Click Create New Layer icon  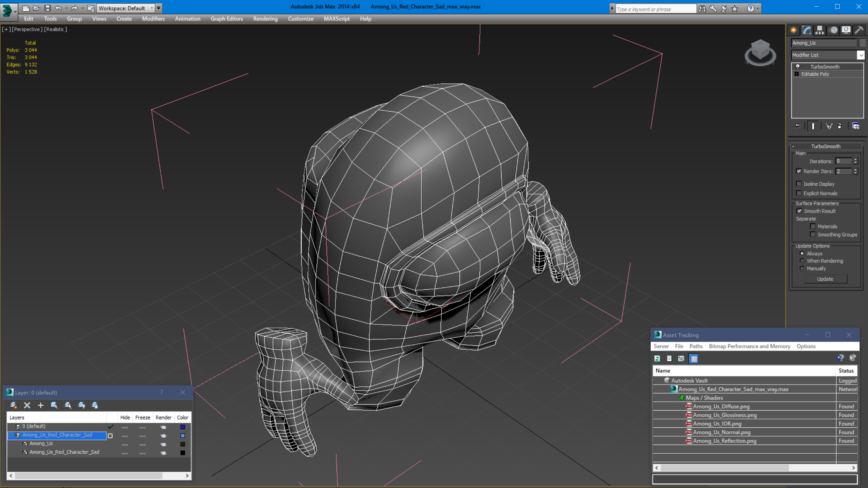14,405
